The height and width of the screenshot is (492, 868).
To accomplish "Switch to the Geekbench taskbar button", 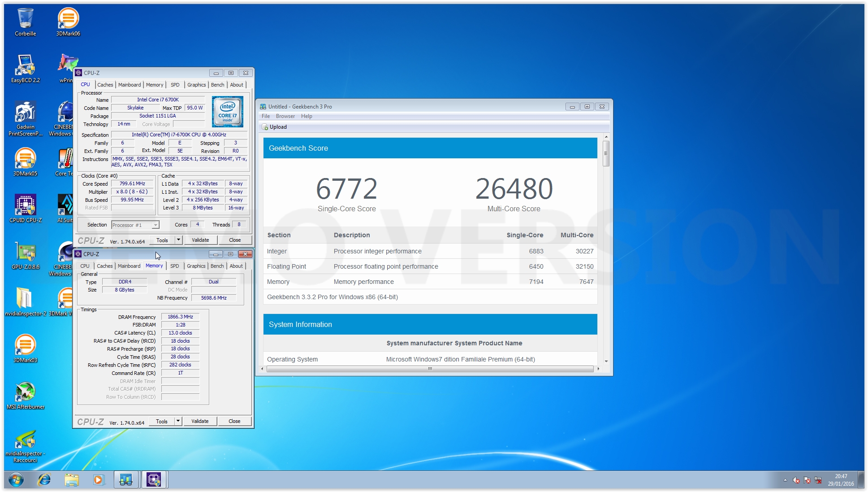I will click(x=126, y=480).
